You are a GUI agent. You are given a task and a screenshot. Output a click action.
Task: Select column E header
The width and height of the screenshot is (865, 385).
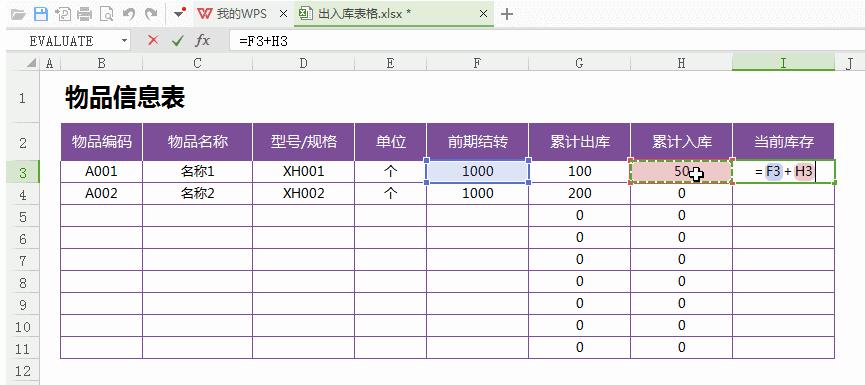391,64
